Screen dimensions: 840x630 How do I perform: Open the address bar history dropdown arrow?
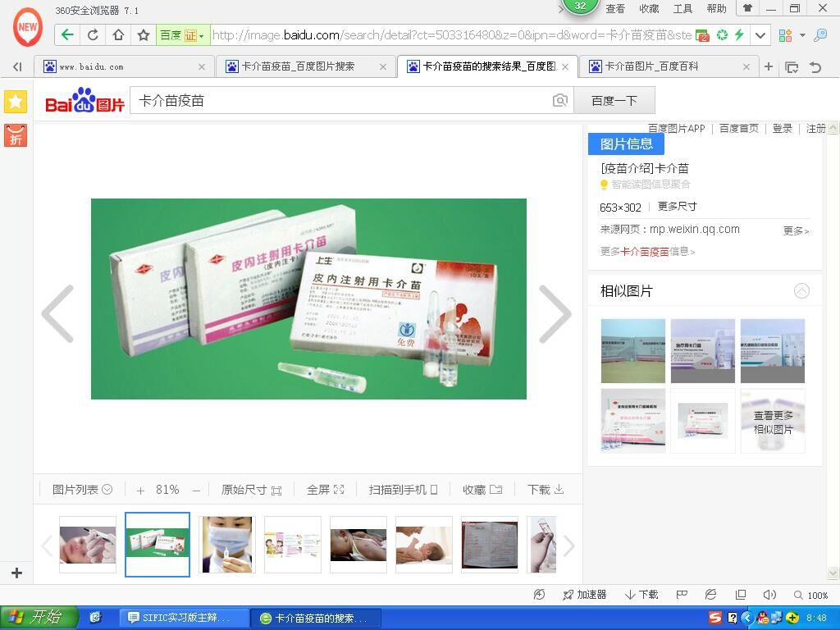coord(760,36)
